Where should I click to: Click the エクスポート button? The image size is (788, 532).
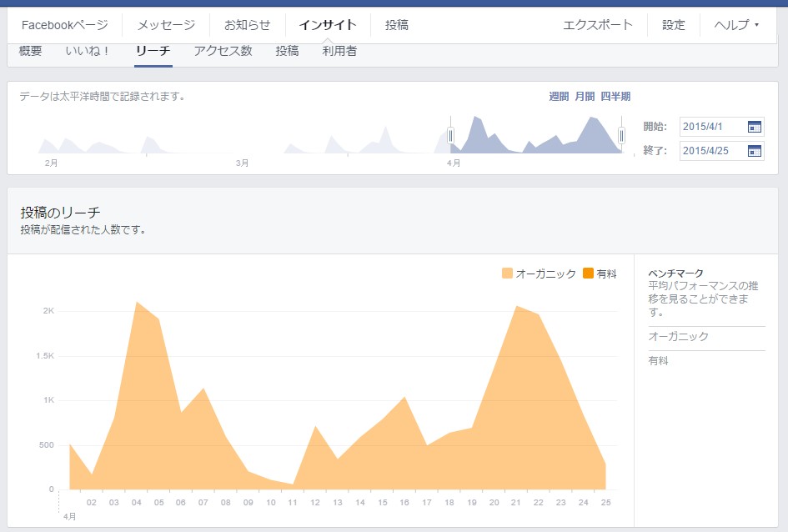click(600, 25)
